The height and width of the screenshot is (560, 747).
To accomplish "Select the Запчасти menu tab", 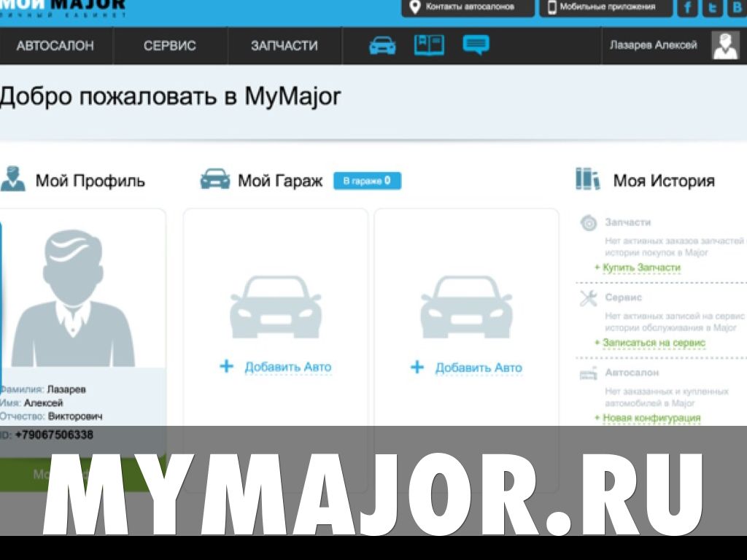I will pyautogui.click(x=285, y=46).
